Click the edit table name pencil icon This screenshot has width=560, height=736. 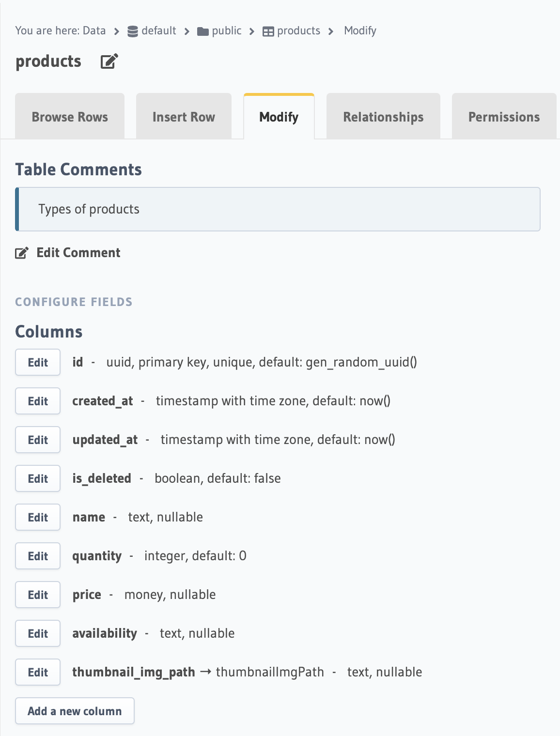point(109,61)
